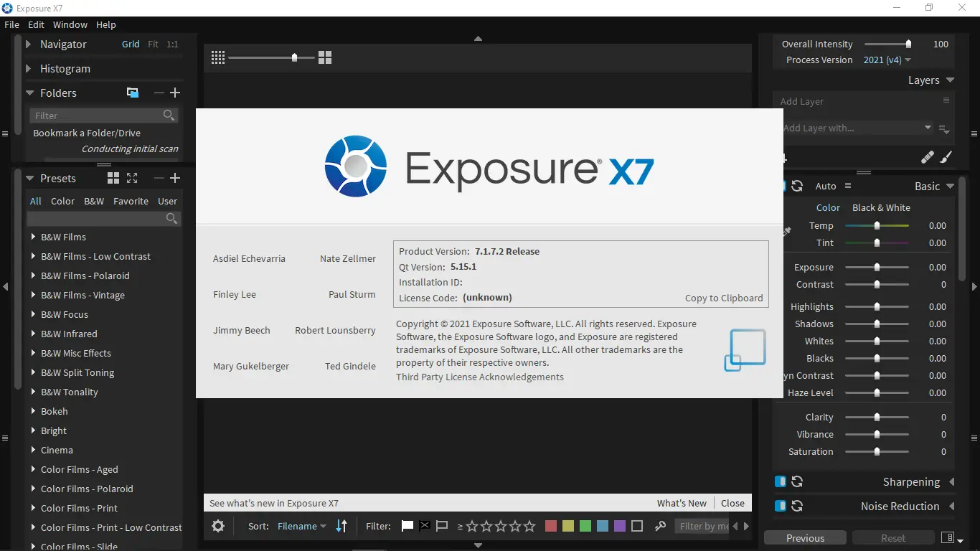Open the Process Version dropdown
The image size is (980, 551).
pyautogui.click(x=887, y=60)
